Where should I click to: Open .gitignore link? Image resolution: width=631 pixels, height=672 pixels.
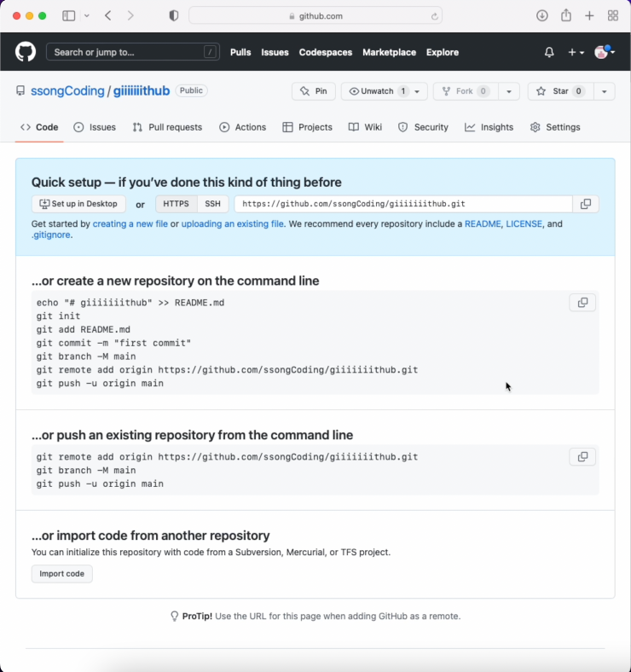tap(50, 235)
